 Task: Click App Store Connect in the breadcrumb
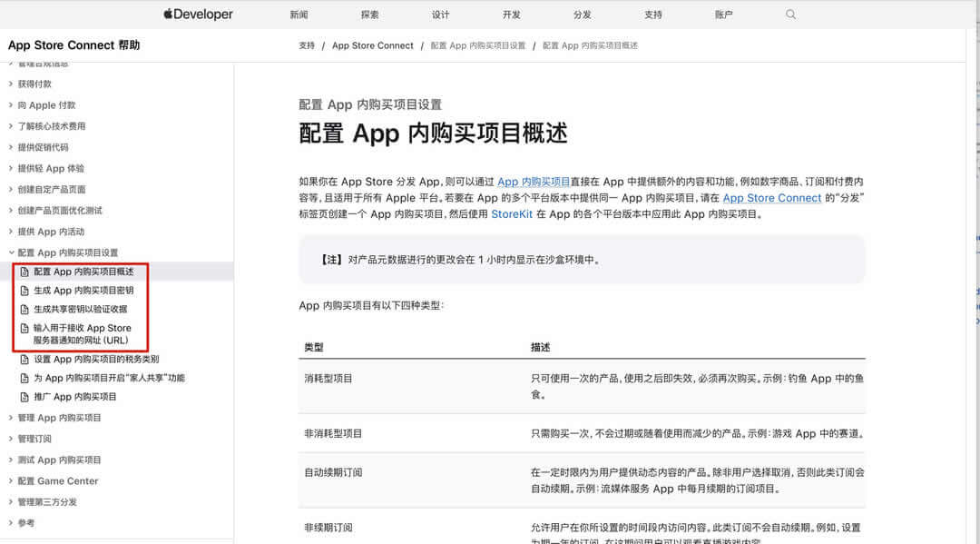(373, 45)
